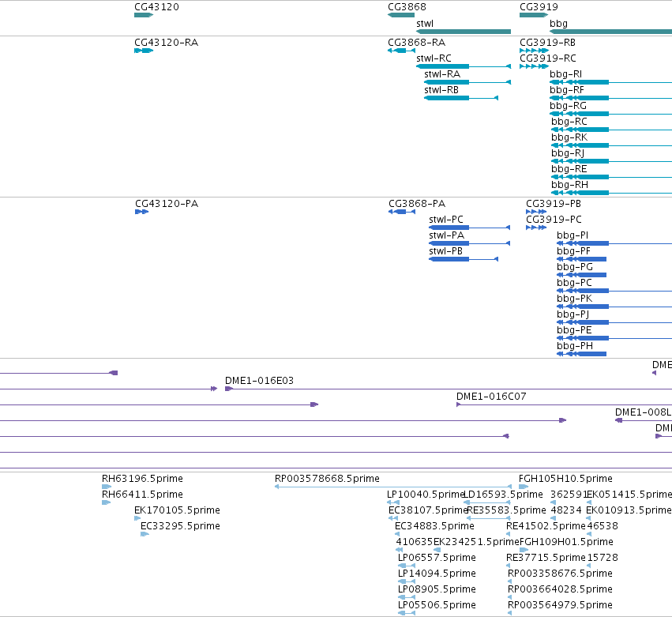Screen dimensions: 672x617
Task: Select EST RP003564979.5prime
Action: click(510, 613)
